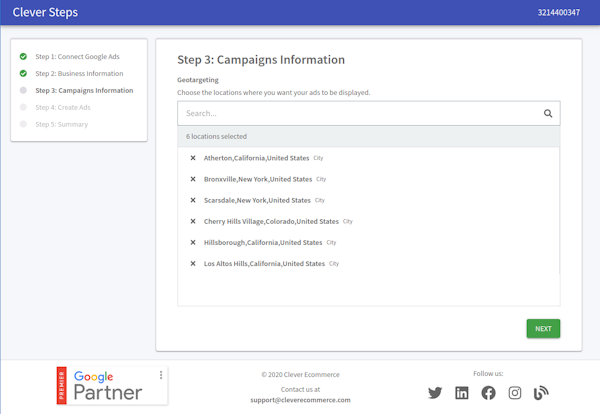Focus the location search field

click(x=360, y=113)
